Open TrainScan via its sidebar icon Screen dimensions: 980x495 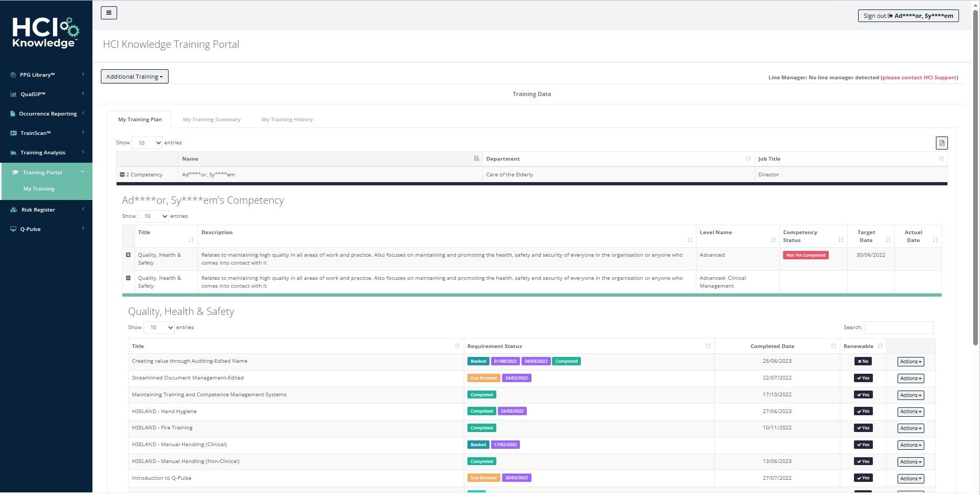[x=12, y=133]
